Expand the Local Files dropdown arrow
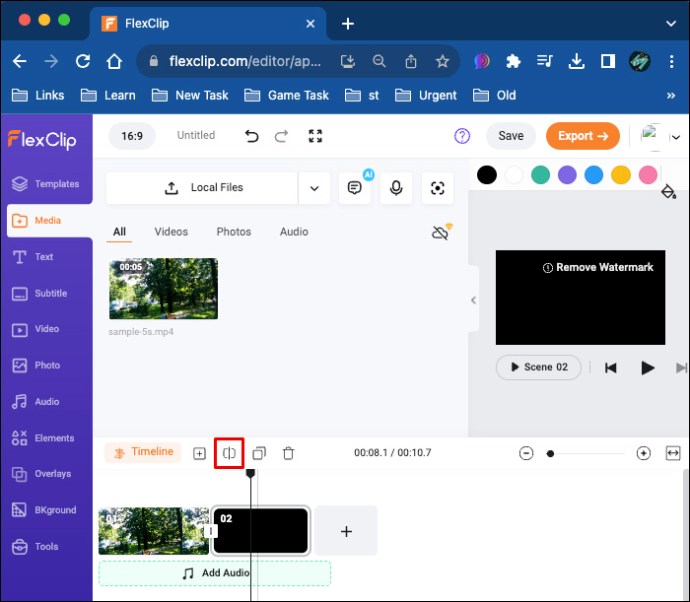This screenshot has height=602, width=690. [x=314, y=188]
